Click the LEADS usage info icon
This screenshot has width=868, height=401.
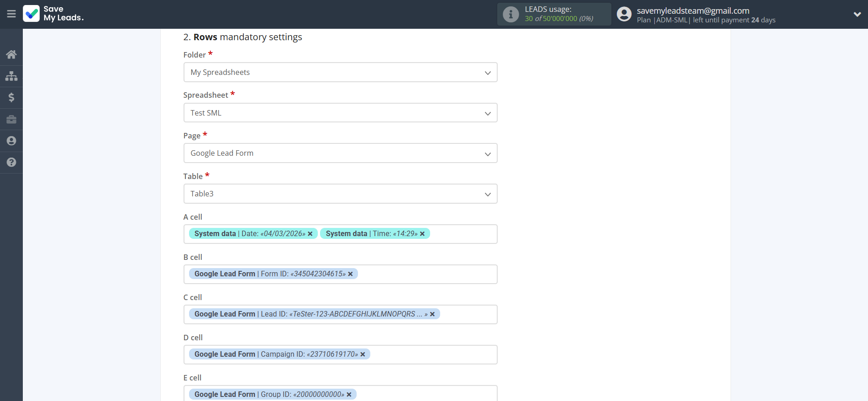coord(510,14)
